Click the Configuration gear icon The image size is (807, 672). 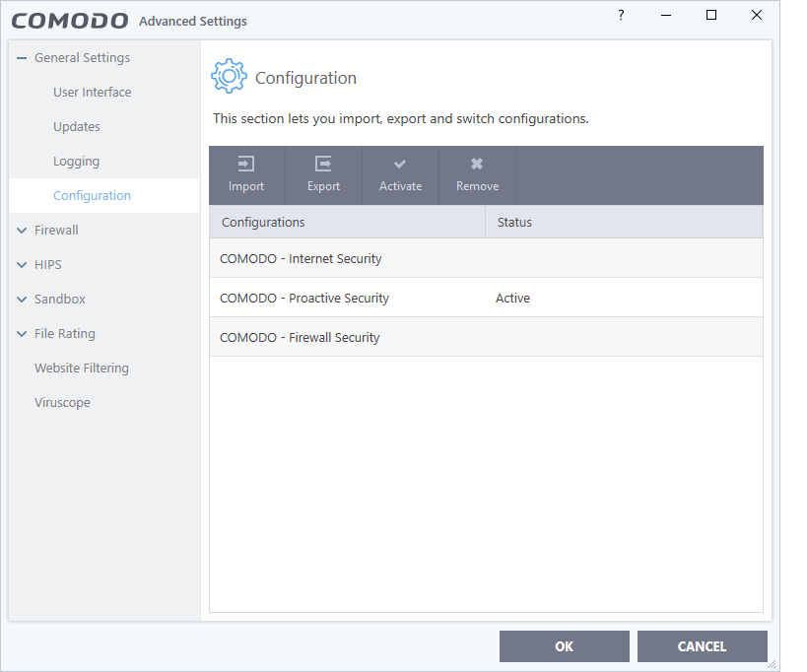(229, 76)
